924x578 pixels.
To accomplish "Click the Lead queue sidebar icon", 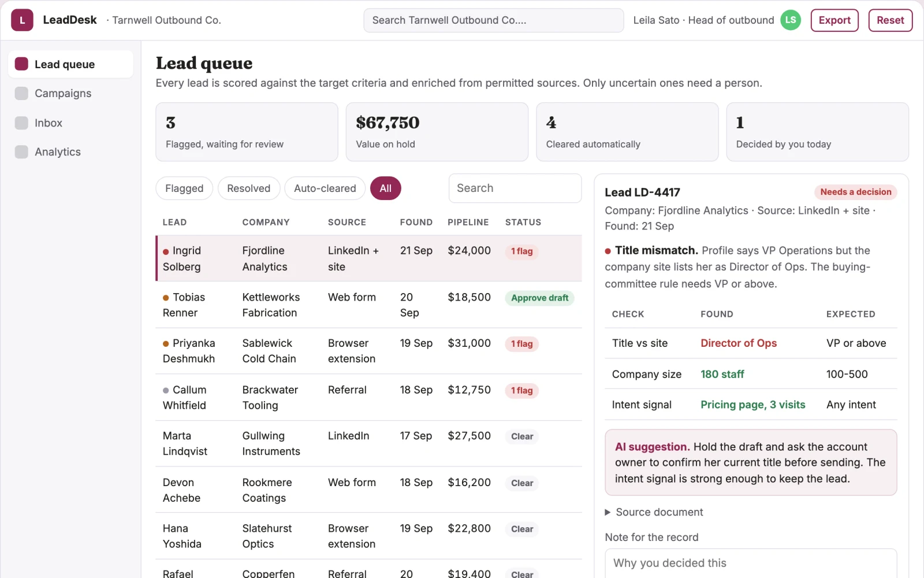I will click(21, 64).
